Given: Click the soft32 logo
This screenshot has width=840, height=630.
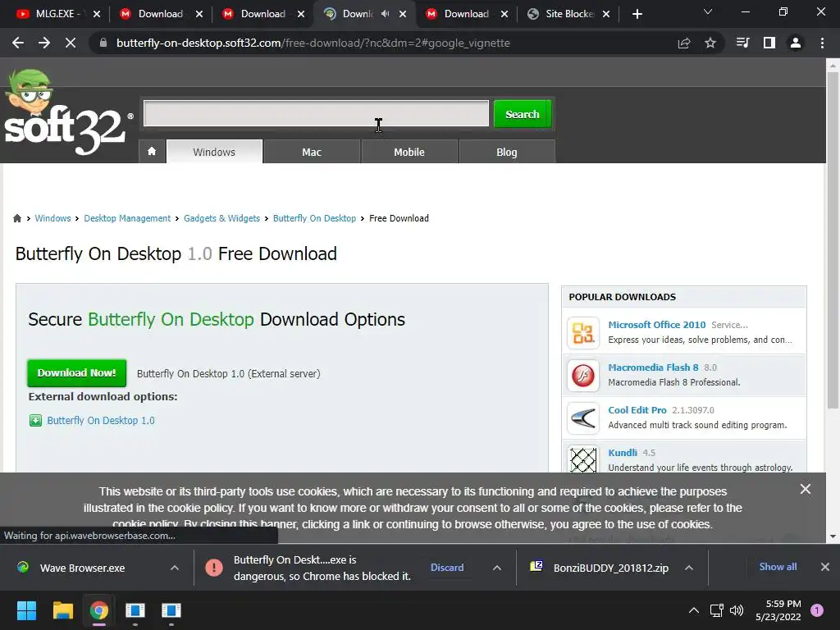Looking at the screenshot, I should coord(67,113).
